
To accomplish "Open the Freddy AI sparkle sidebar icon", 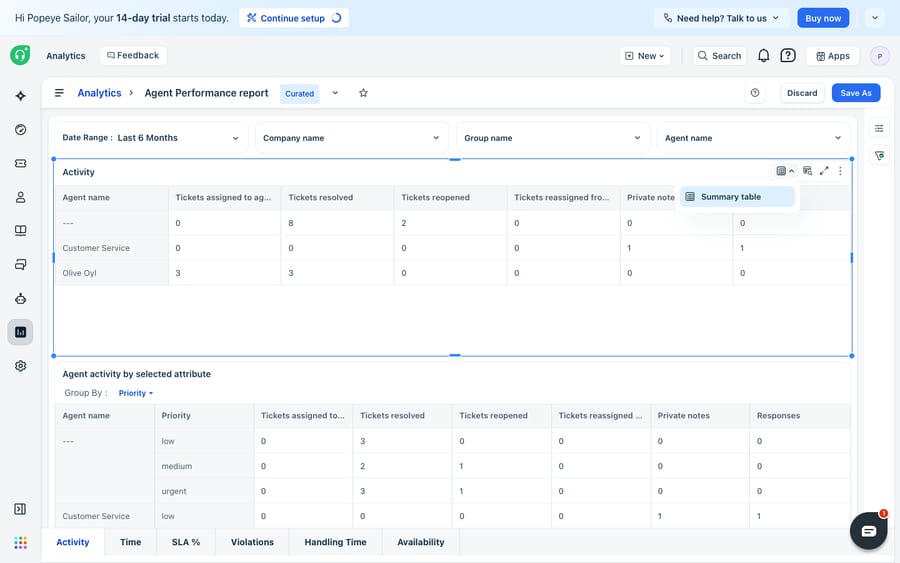I will (x=21, y=96).
